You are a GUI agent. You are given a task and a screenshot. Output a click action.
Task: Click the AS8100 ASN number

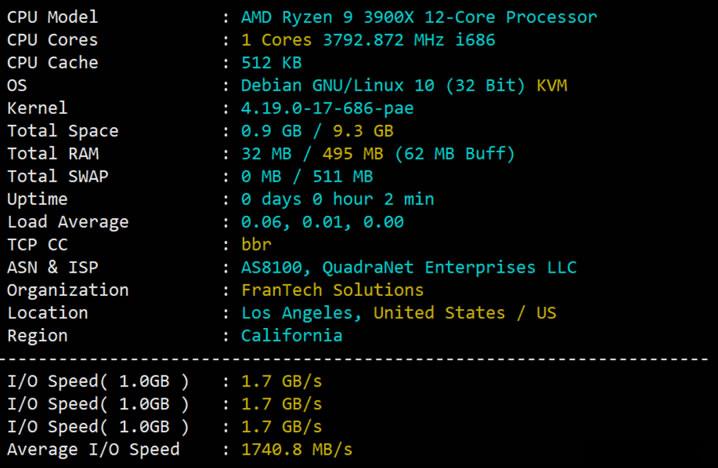click(x=272, y=267)
